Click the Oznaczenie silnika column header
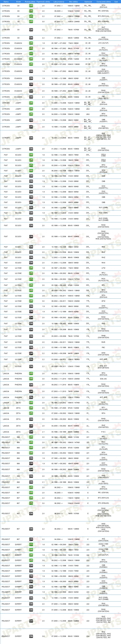The height and width of the screenshot is (644, 121). coord(104,2)
